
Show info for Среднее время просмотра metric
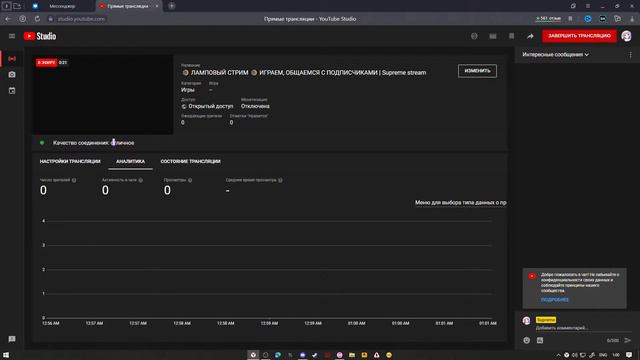(280, 180)
